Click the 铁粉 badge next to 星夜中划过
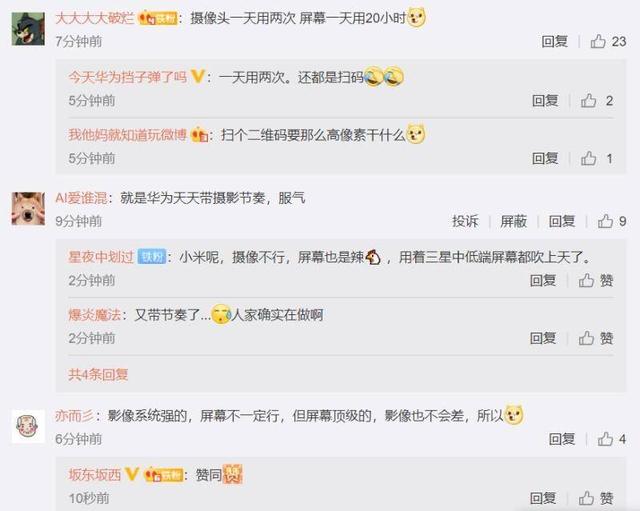640x511 pixels. [x=152, y=257]
